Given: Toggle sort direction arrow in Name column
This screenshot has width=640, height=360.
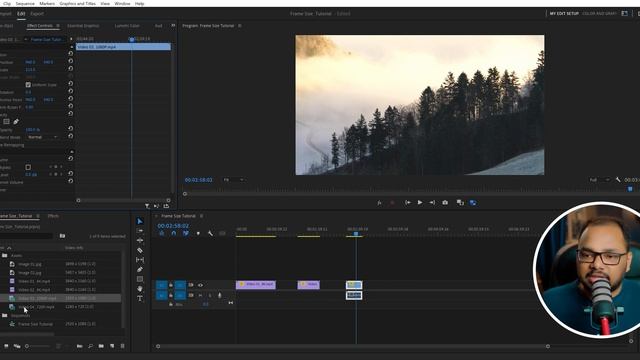Looking at the screenshot, I should [x=9, y=248].
